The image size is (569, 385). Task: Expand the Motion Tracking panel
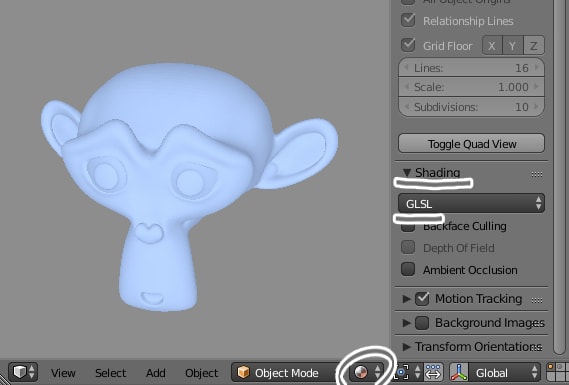coord(407,299)
